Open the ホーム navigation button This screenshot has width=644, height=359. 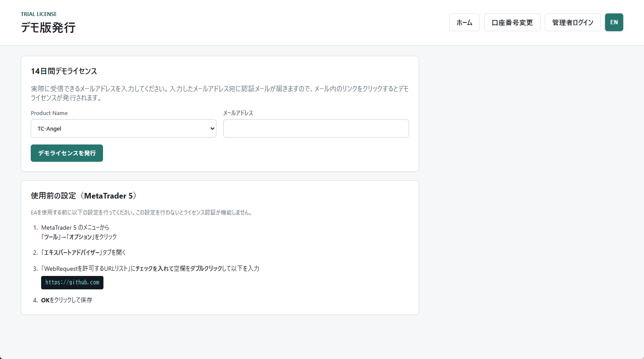[x=464, y=22]
